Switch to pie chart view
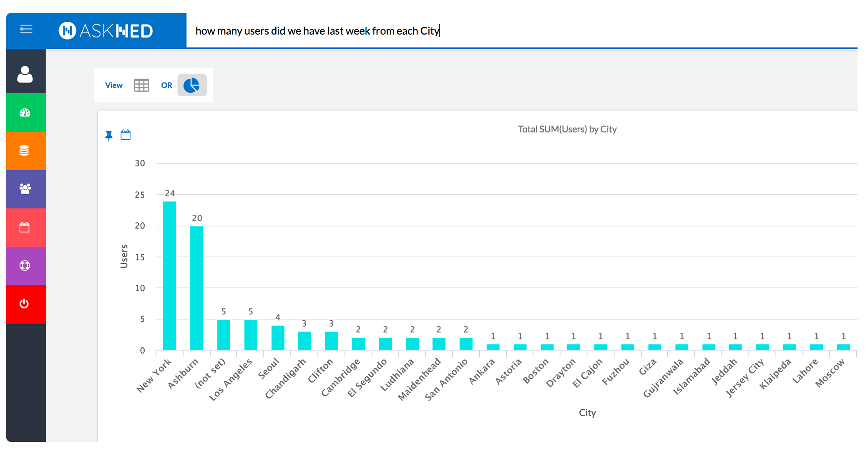The width and height of the screenshot is (868, 454). click(x=192, y=85)
